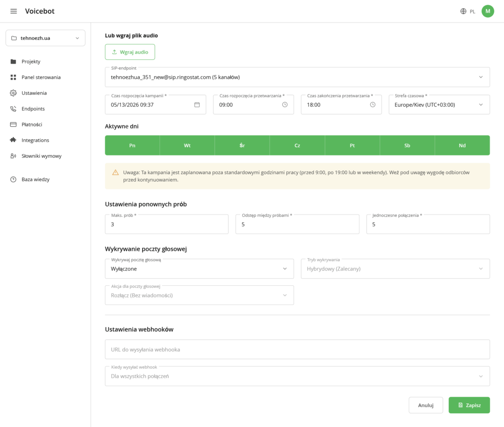Click the Wykrywanie poczty głosowej heading

point(146,249)
